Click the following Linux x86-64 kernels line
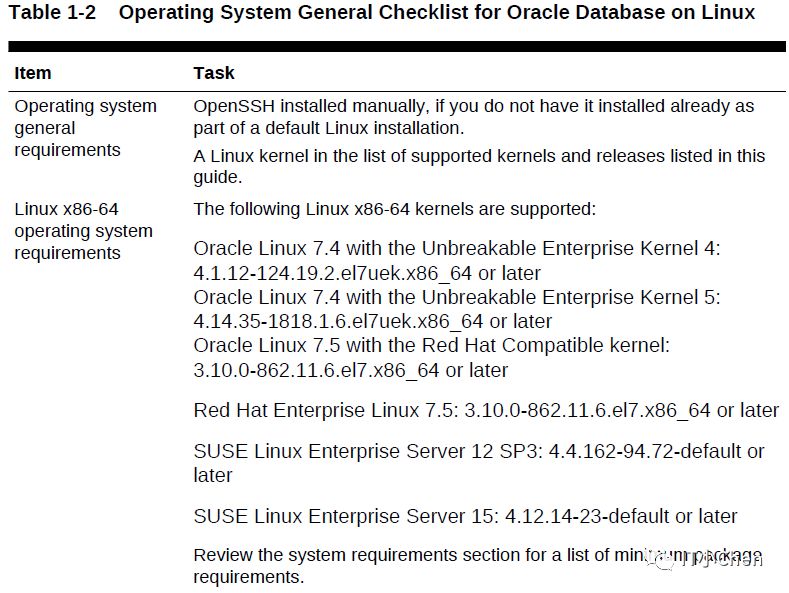The height and width of the screenshot is (593, 789). tap(394, 209)
